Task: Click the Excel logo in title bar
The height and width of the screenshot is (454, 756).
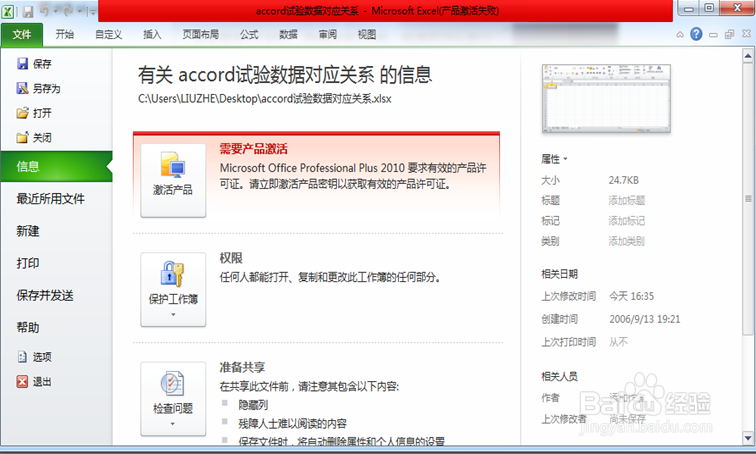Action: coord(8,11)
